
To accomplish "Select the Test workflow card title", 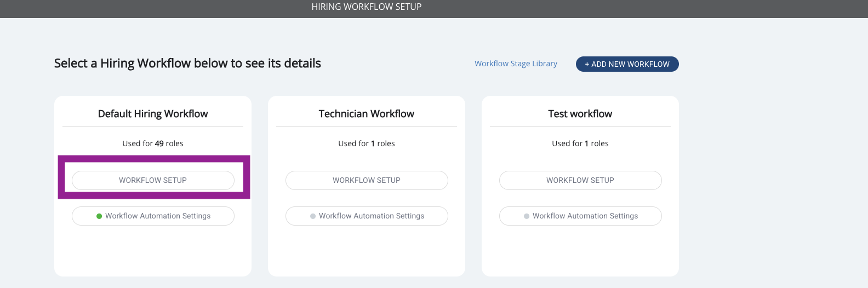I will pos(580,114).
